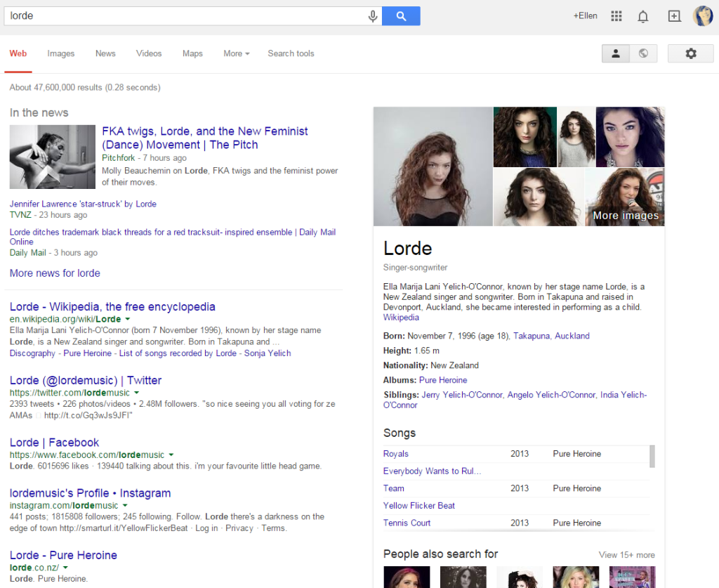Switch to the Images tab
719x588 pixels.
click(60, 53)
